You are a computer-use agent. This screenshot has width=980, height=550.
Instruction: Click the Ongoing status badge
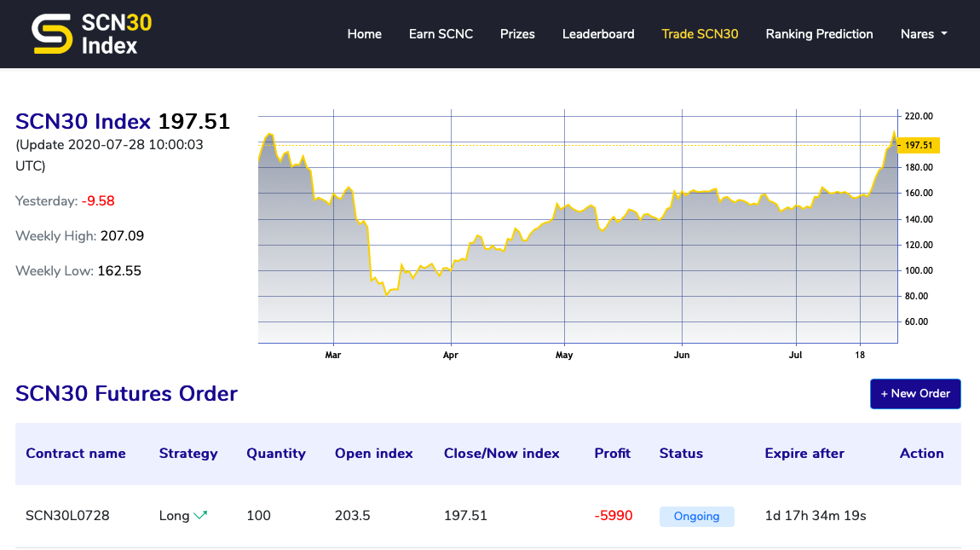point(696,516)
